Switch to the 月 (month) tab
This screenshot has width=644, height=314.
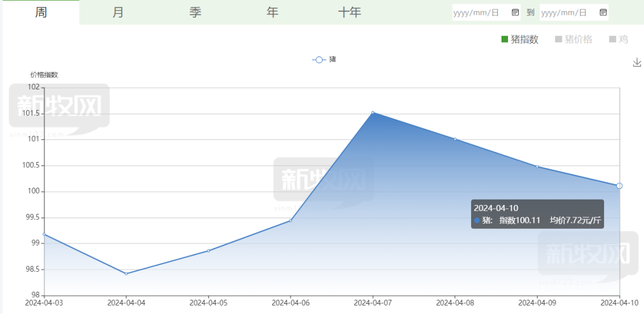point(118,13)
